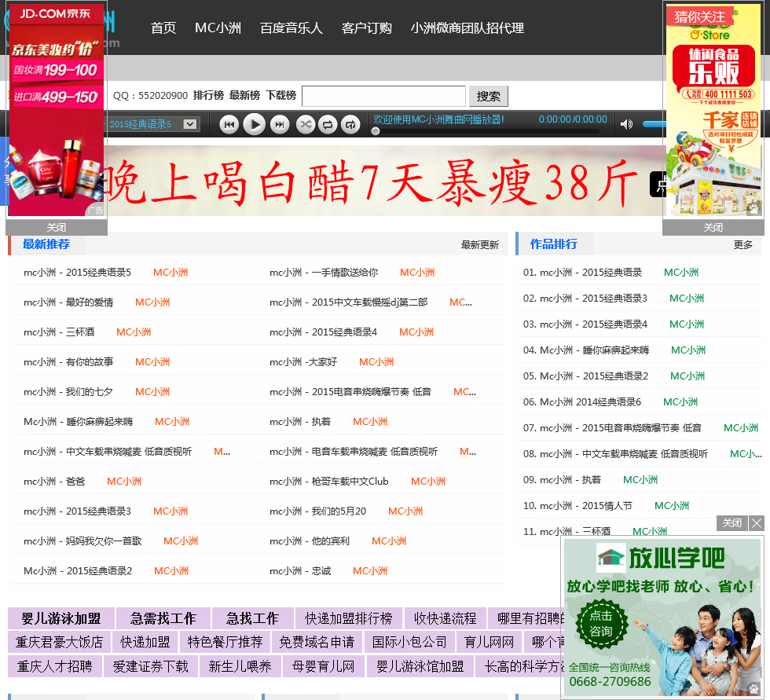Click 更多 in the 作品排行 panel
The width and height of the screenshot is (770, 700).
point(742,244)
